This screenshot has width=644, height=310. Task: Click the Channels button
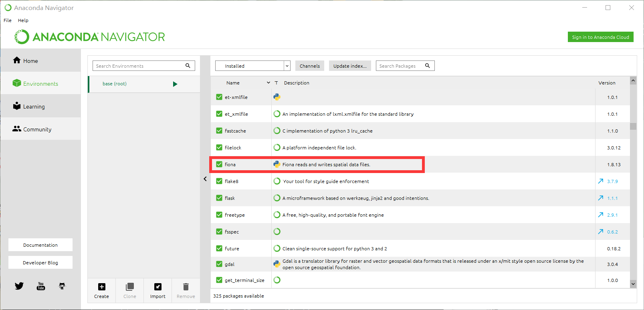point(310,66)
